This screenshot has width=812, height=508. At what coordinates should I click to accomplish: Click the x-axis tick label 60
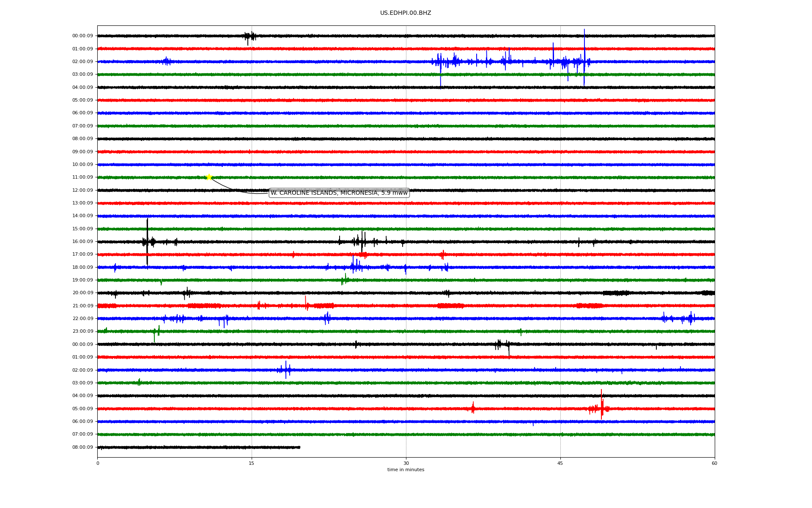click(714, 463)
